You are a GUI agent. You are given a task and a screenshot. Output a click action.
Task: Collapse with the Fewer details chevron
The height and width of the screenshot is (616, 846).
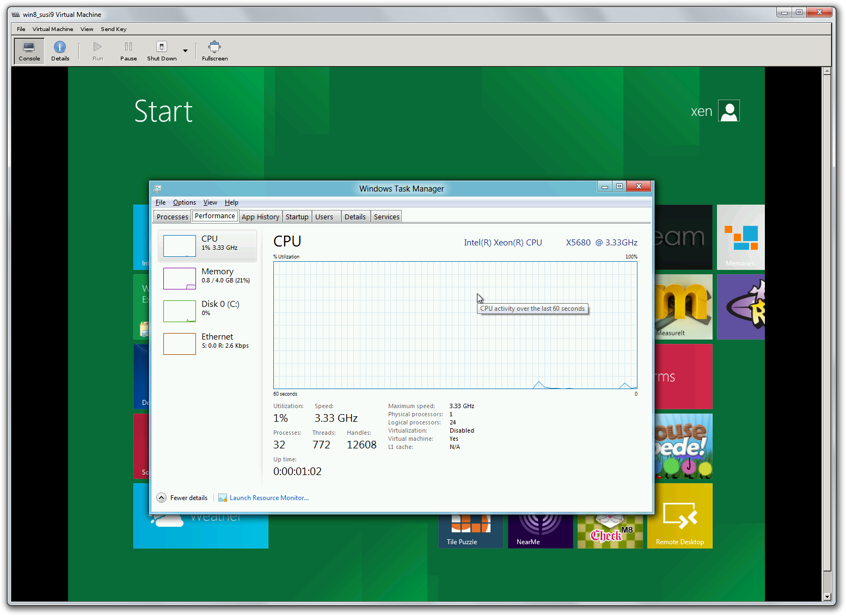click(161, 497)
